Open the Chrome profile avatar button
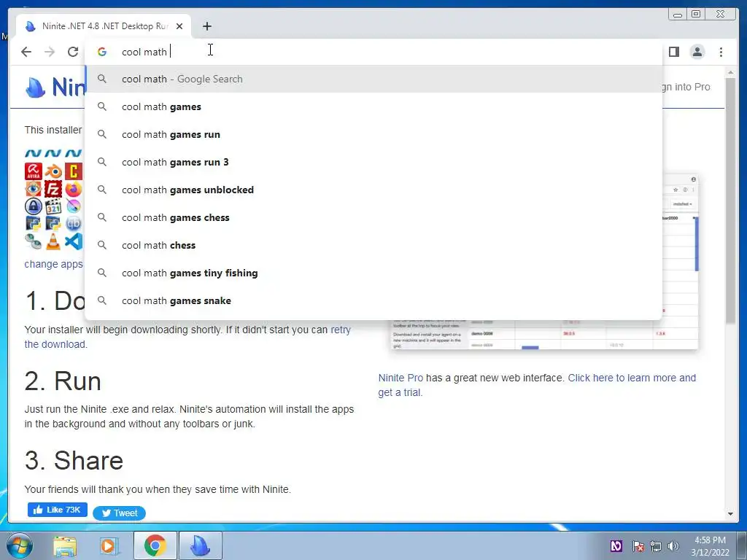Viewport: 747px width, 560px height. pos(697,52)
